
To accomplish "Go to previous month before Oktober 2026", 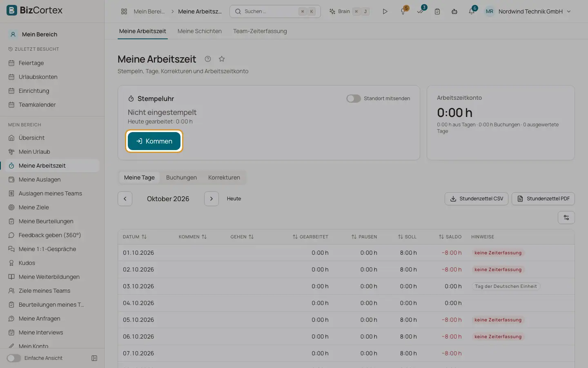I will point(125,199).
